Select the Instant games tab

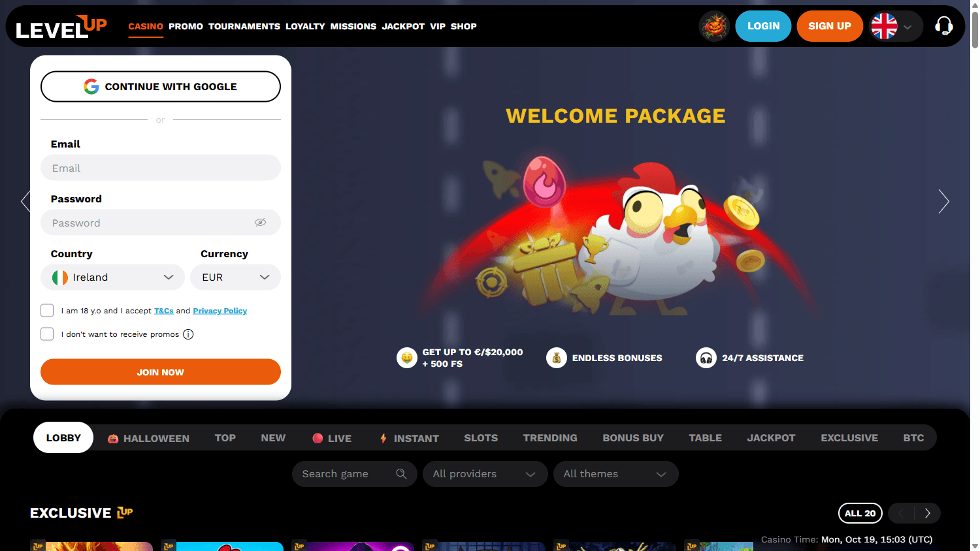[x=409, y=438]
